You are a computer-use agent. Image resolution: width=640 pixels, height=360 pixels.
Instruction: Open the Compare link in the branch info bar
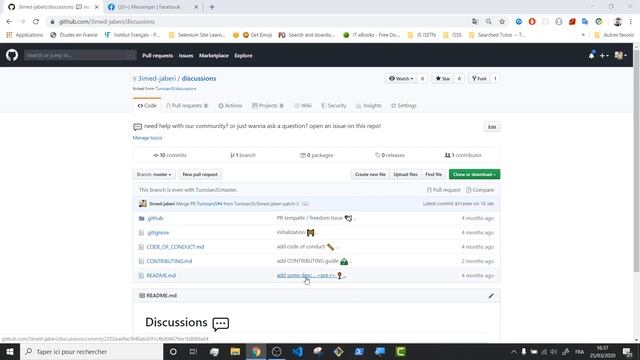(480, 190)
